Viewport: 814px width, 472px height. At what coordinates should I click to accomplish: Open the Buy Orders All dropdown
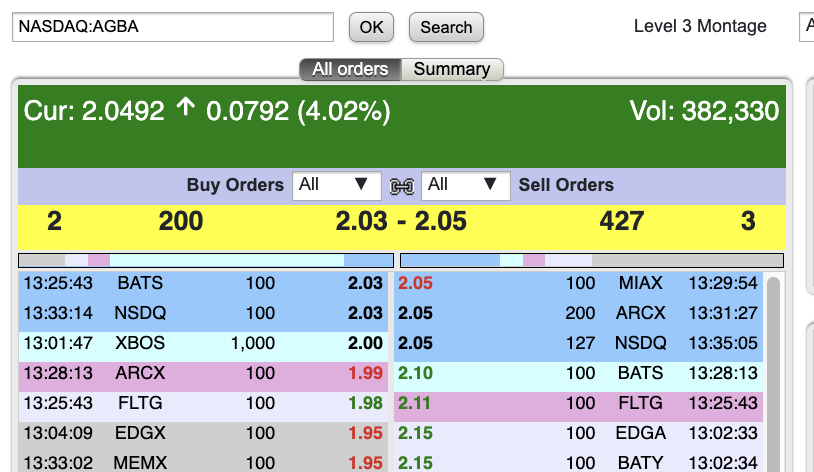(337, 185)
